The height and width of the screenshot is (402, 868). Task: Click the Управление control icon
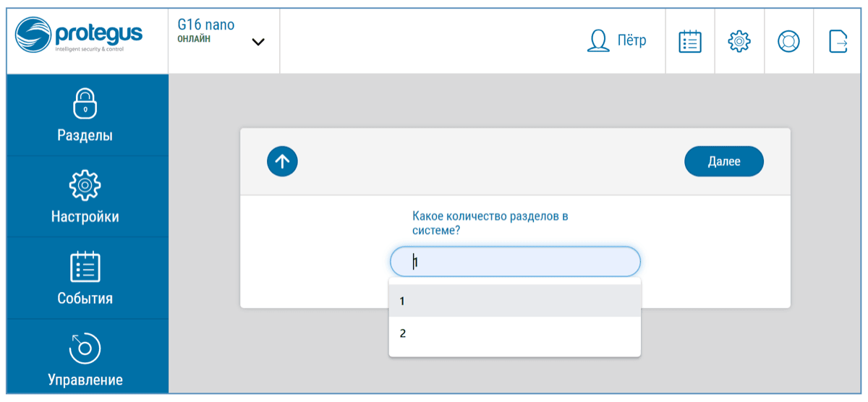pyautogui.click(x=85, y=348)
